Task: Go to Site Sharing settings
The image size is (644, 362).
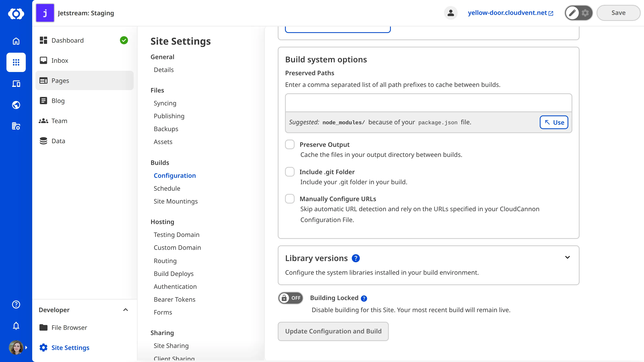Action: (171, 346)
